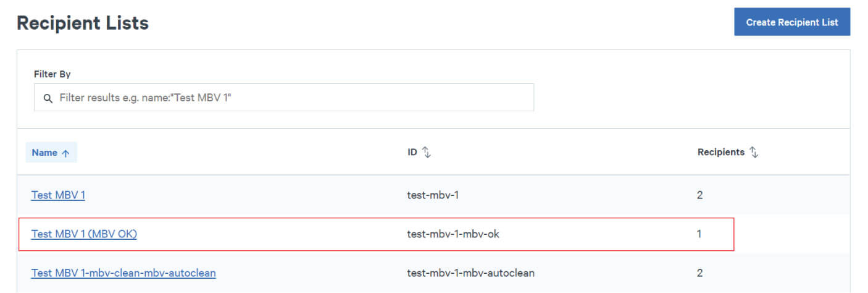
Task: Sort by the Recipients column label
Action: 720,152
